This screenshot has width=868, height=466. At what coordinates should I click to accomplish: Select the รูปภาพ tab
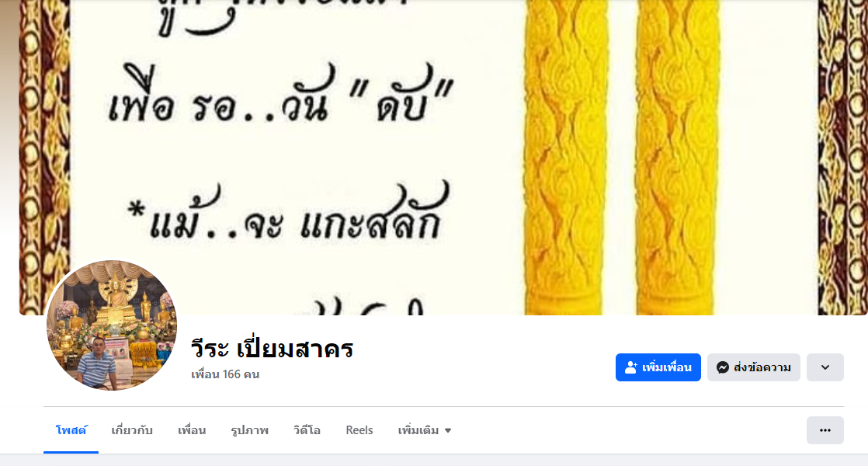point(250,430)
